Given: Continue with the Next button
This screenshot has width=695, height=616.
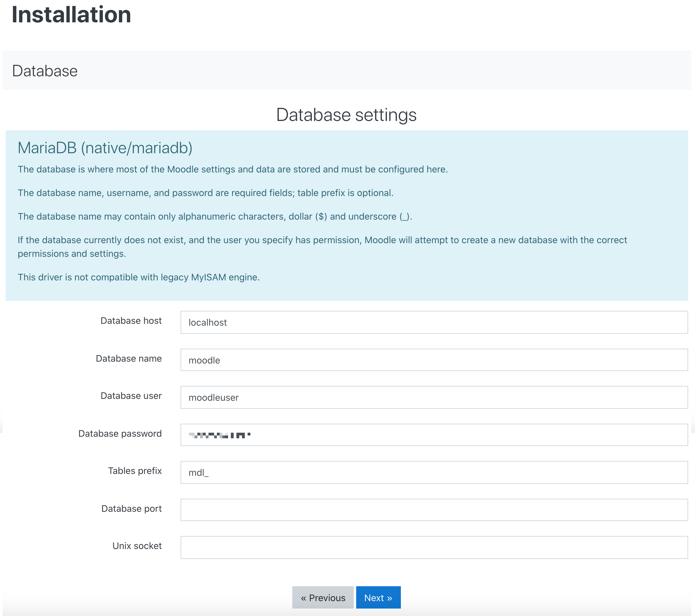Looking at the screenshot, I should point(378,597).
